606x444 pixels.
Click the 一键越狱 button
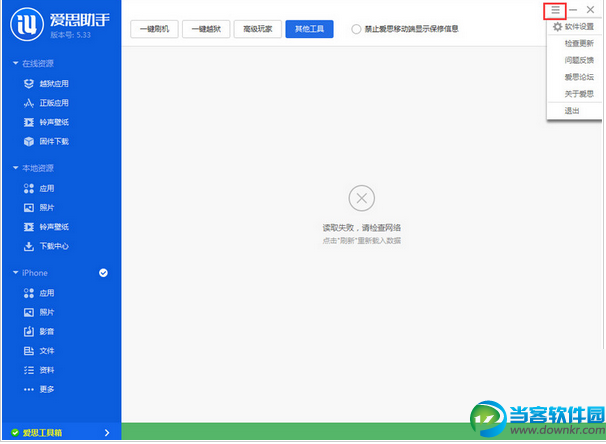206,29
